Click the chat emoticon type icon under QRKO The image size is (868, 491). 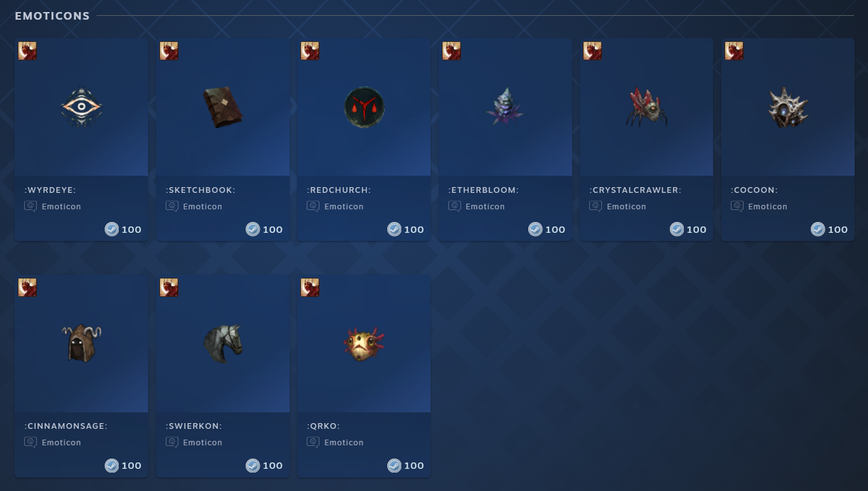[313, 442]
